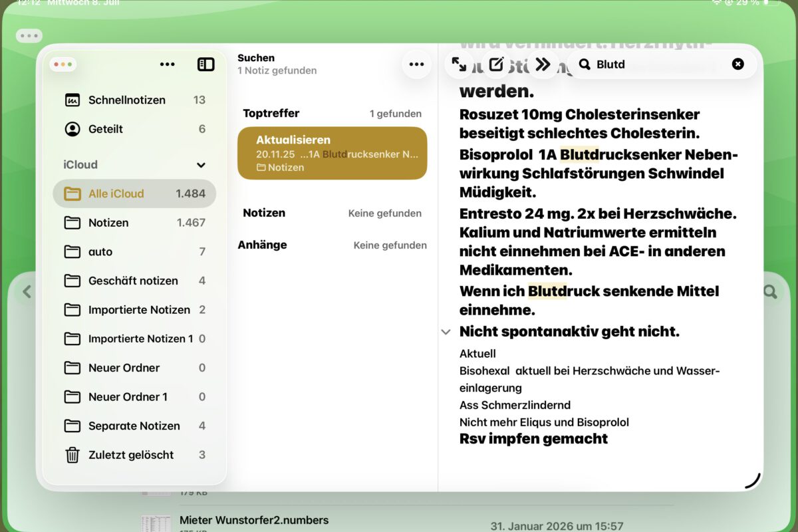Select the Aktualisieren search result note
The width and height of the screenshot is (798, 532).
click(332, 153)
